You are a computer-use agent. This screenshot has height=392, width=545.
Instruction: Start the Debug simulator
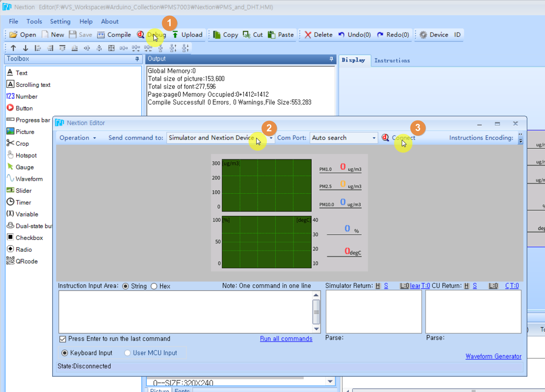(151, 35)
